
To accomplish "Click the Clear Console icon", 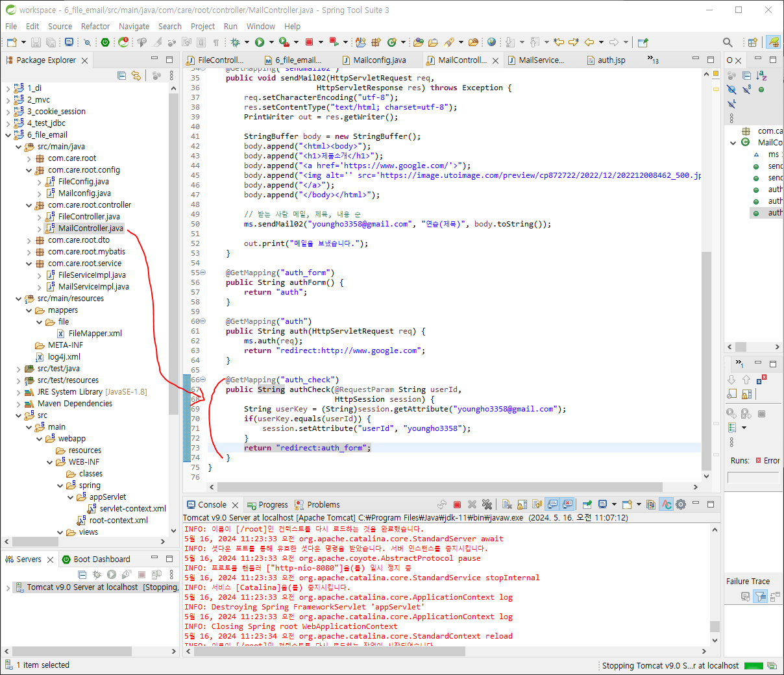I will [x=507, y=504].
